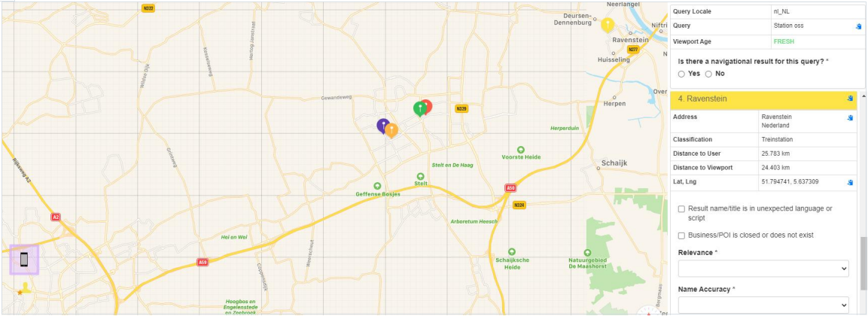Click copy icon in Ravenstein header
This screenshot has width=868, height=316.
(x=850, y=99)
